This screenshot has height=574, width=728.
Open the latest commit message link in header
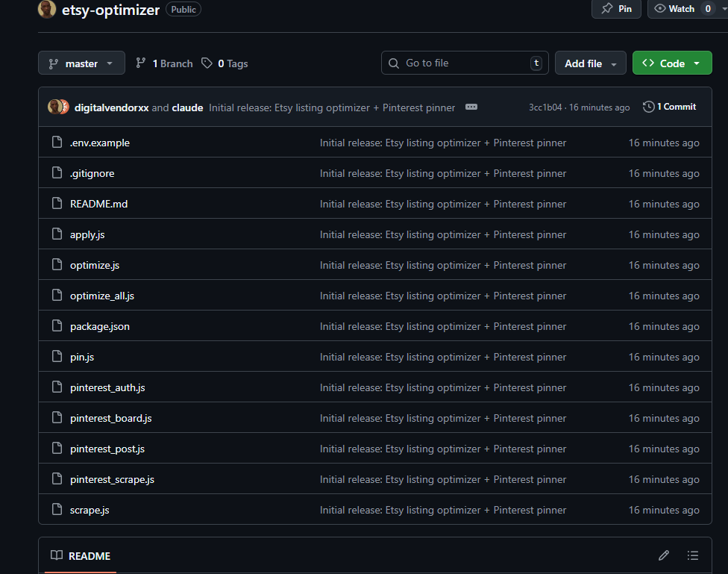pyautogui.click(x=332, y=107)
